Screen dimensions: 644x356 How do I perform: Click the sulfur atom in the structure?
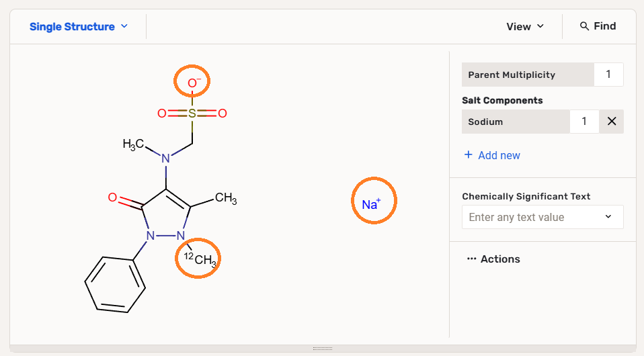tap(192, 114)
